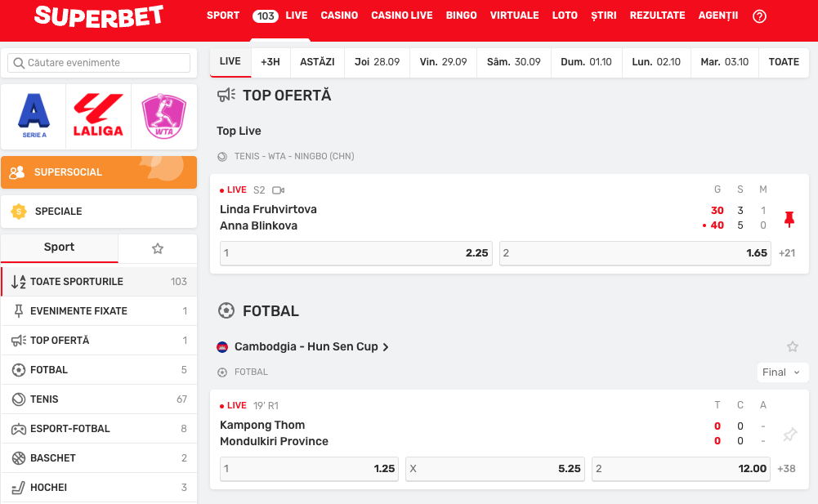
Task: Click the megaphone icon in the Top Ofertă heading
Action: (x=226, y=95)
